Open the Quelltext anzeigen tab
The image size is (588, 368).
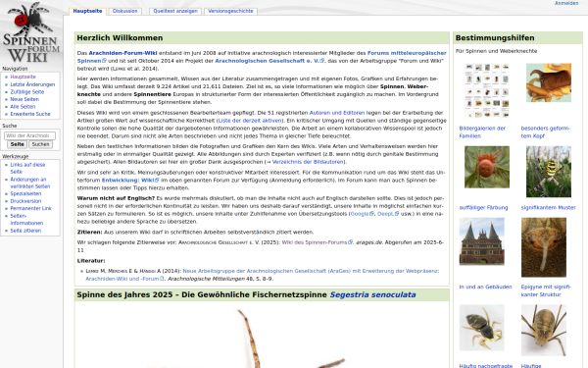click(175, 11)
